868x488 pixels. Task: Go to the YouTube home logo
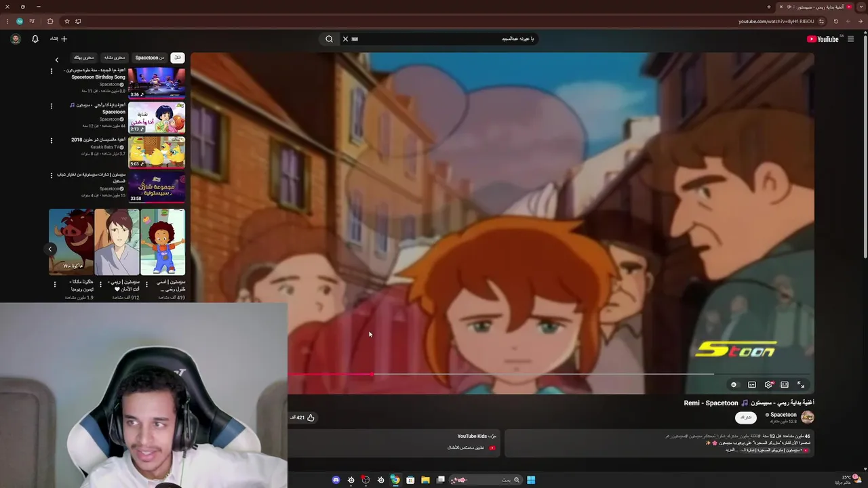click(823, 39)
